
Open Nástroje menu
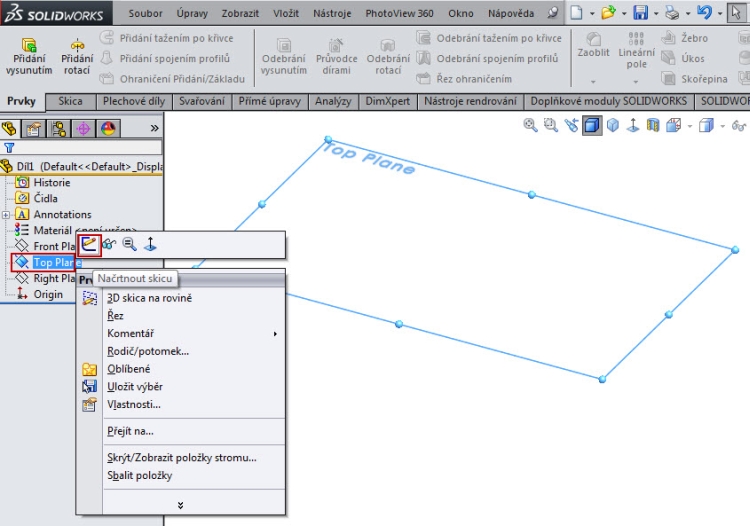332,13
